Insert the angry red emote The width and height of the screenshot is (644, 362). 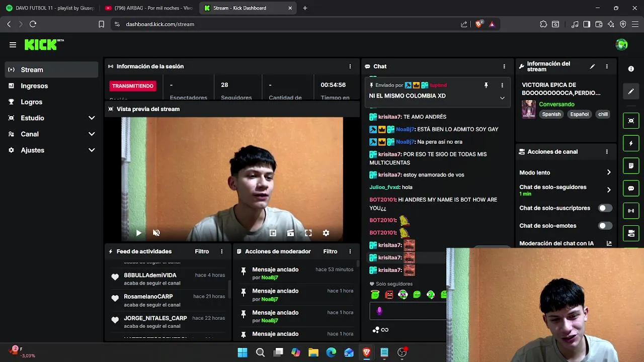coord(389,295)
